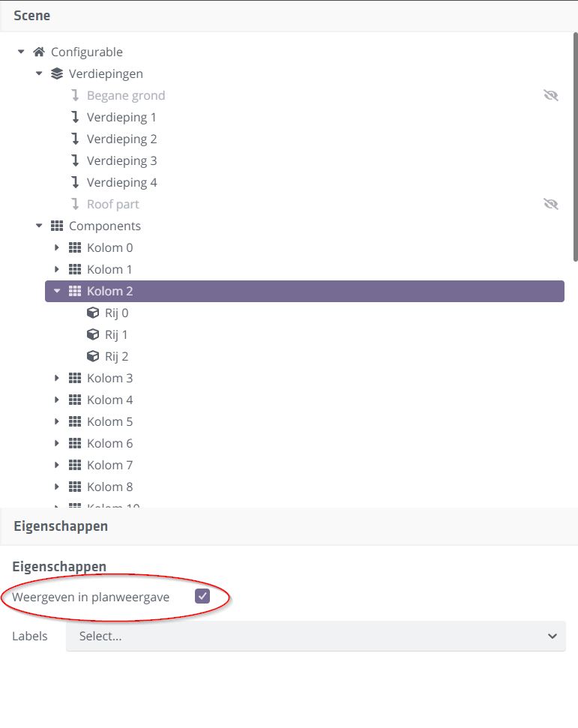The width and height of the screenshot is (578, 728).
Task: Click the floor arrow icon for Verdieping 1
Action: pyautogui.click(x=75, y=117)
